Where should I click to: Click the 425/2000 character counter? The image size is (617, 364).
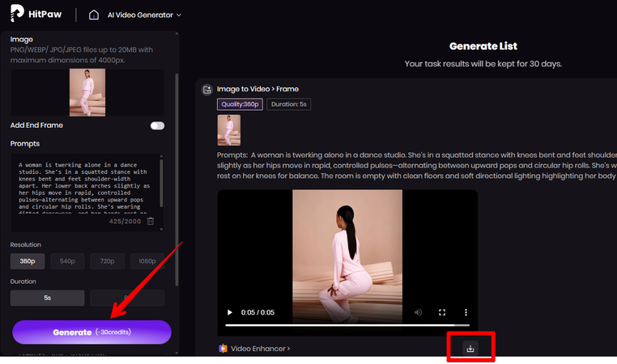click(125, 222)
